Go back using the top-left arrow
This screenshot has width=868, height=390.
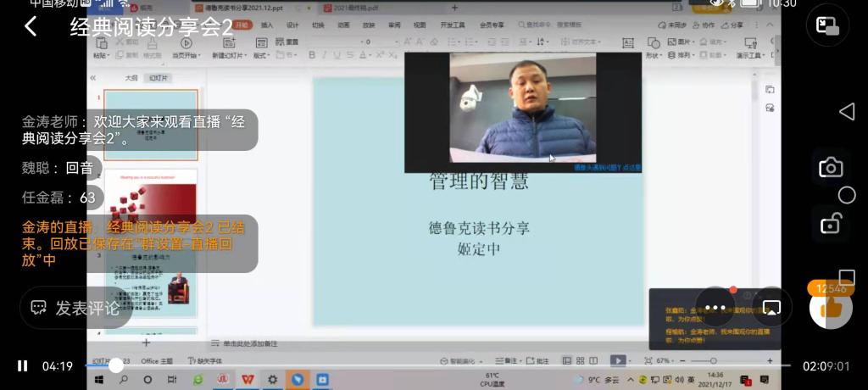click(31, 26)
